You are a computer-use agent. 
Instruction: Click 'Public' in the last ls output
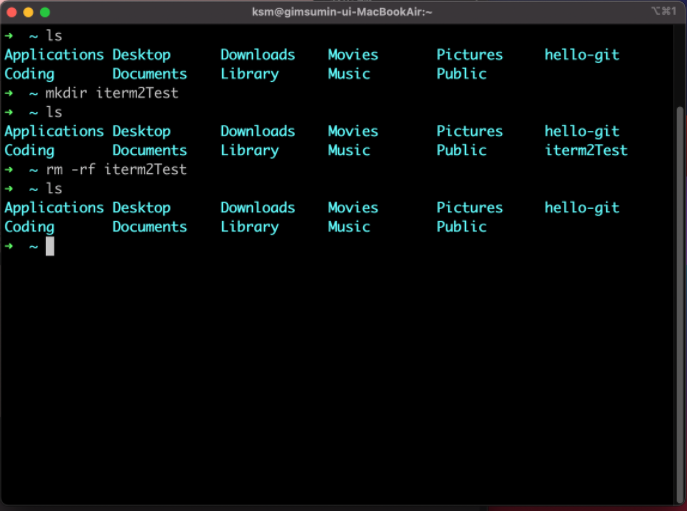pos(461,227)
